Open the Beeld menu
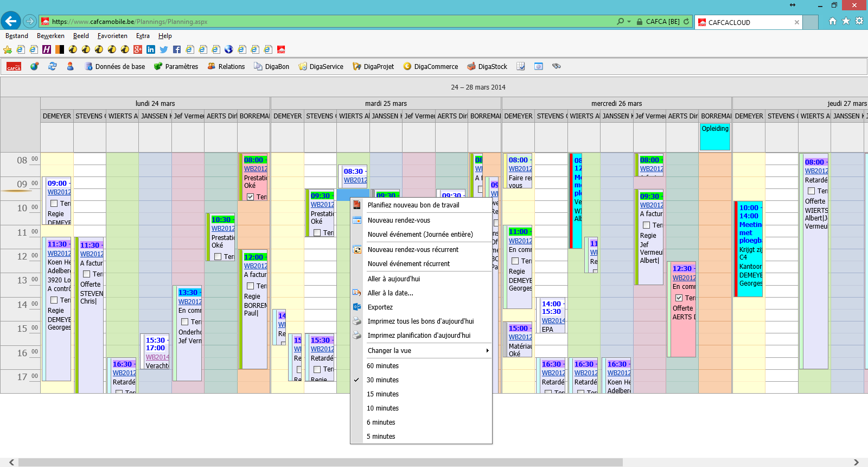The image size is (868, 467). [81, 36]
